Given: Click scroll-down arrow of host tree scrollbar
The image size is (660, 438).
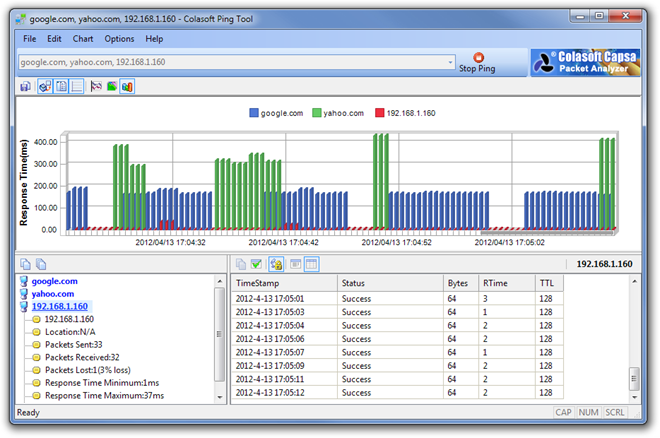Looking at the screenshot, I should click(x=220, y=397).
